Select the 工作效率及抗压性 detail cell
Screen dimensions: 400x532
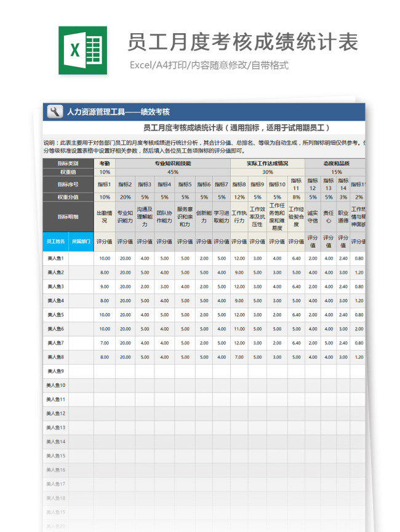257,216
